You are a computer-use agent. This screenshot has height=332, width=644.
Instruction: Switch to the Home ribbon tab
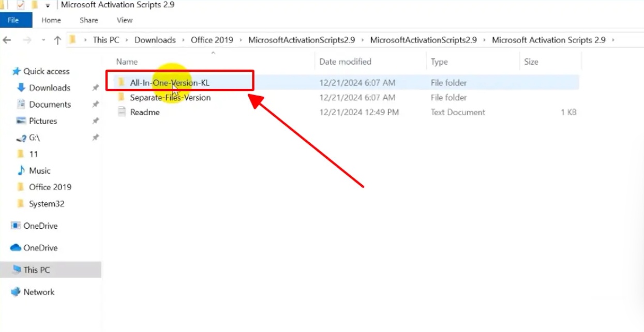pos(51,20)
